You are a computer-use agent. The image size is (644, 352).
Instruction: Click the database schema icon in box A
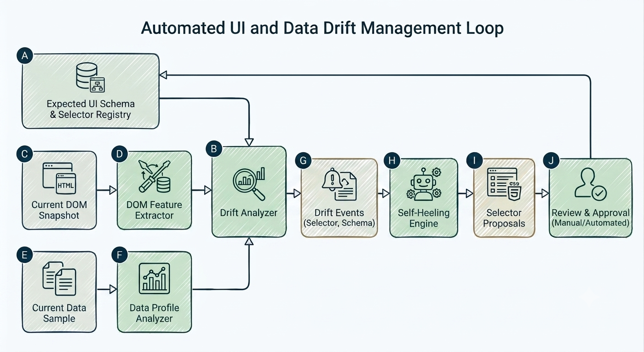tap(90, 77)
